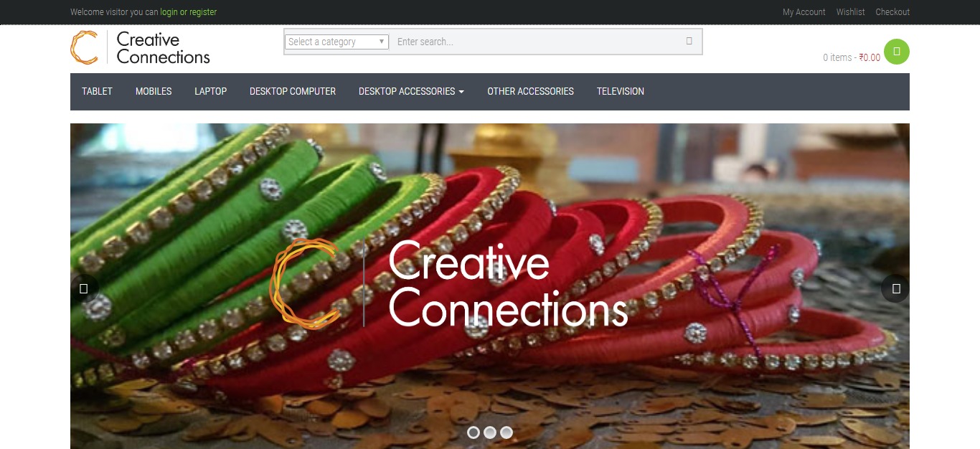
Task: Go to the Laptop category
Action: pyautogui.click(x=210, y=91)
